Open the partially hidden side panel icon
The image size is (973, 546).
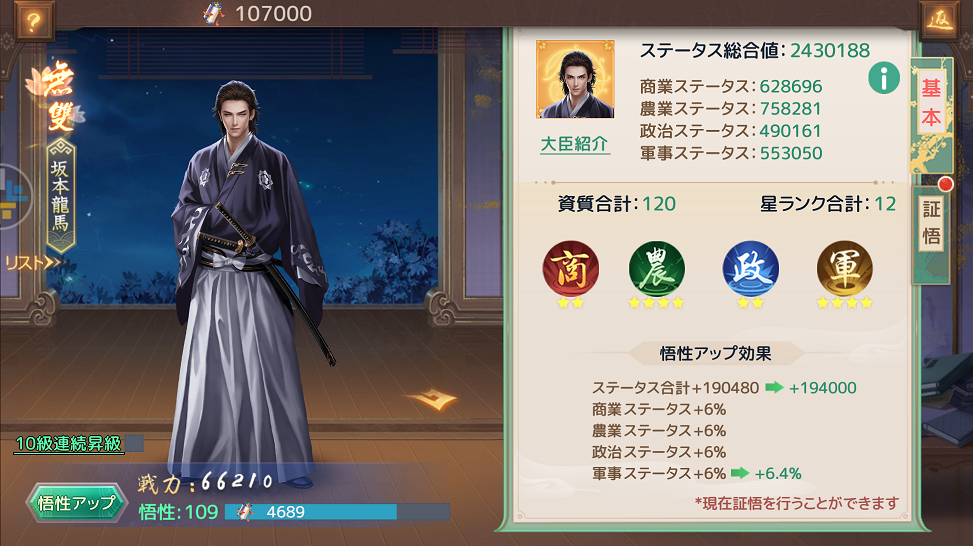pyautogui.click(x=14, y=197)
